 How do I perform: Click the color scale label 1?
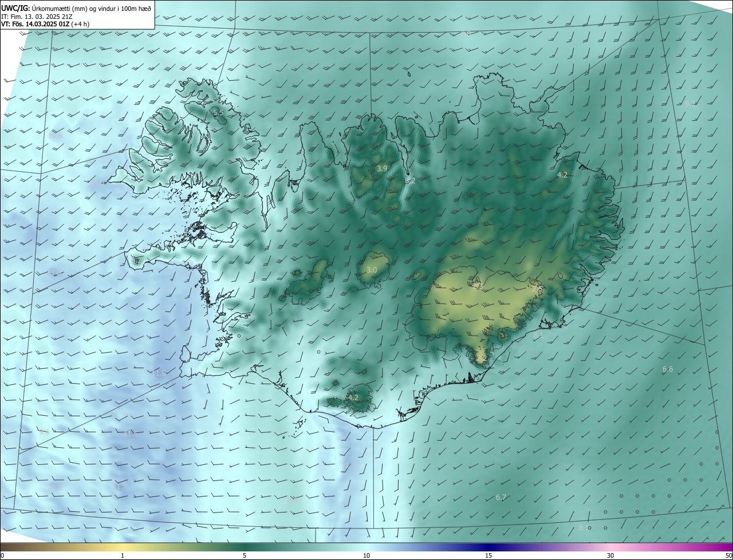coord(123,556)
